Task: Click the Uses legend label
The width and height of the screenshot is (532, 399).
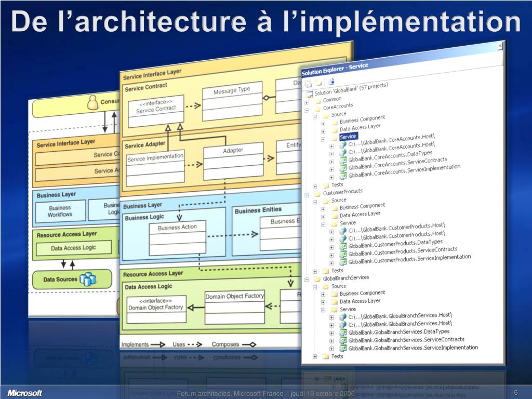Action: [x=179, y=344]
